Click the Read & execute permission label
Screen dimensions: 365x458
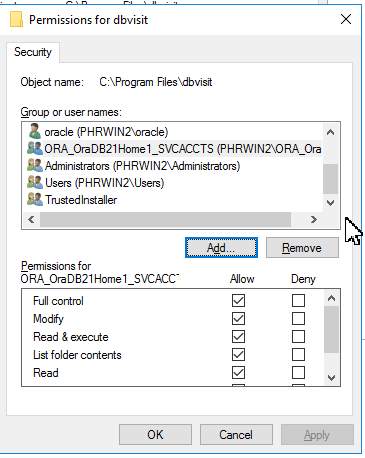point(71,337)
